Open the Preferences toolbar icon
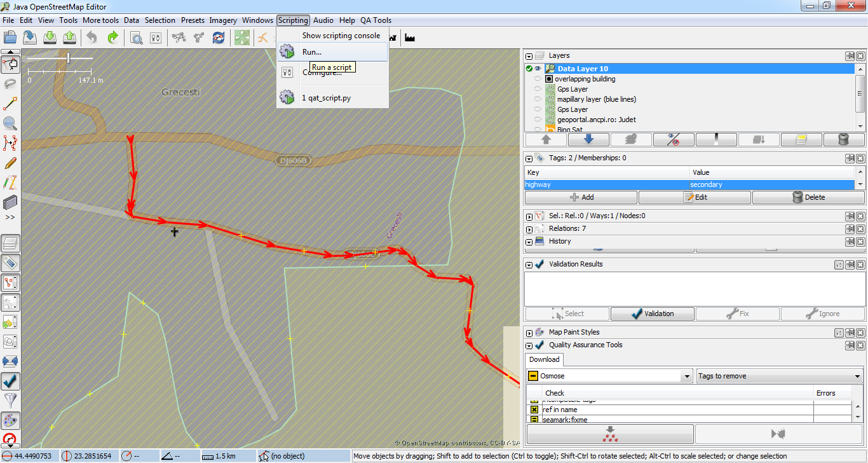 pyautogui.click(x=156, y=38)
